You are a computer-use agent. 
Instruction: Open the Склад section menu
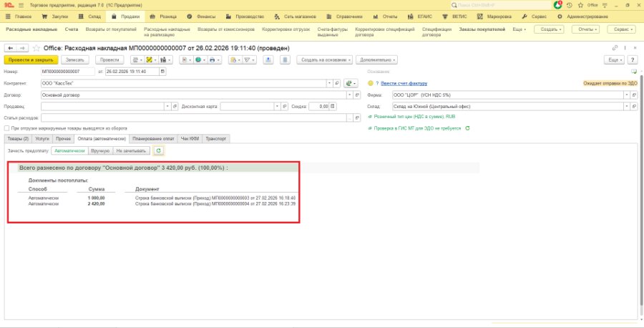(x=91, y=17)
